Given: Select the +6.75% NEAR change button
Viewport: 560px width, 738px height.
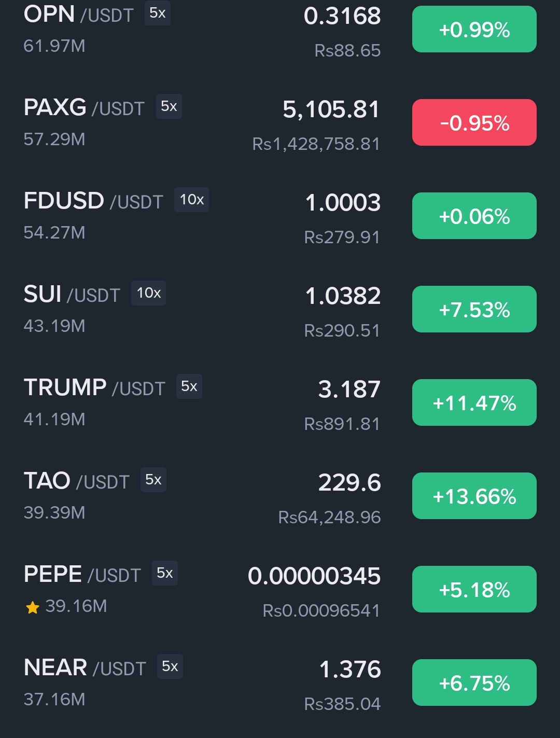Looking at the screenshot, I should pos(474,683).
